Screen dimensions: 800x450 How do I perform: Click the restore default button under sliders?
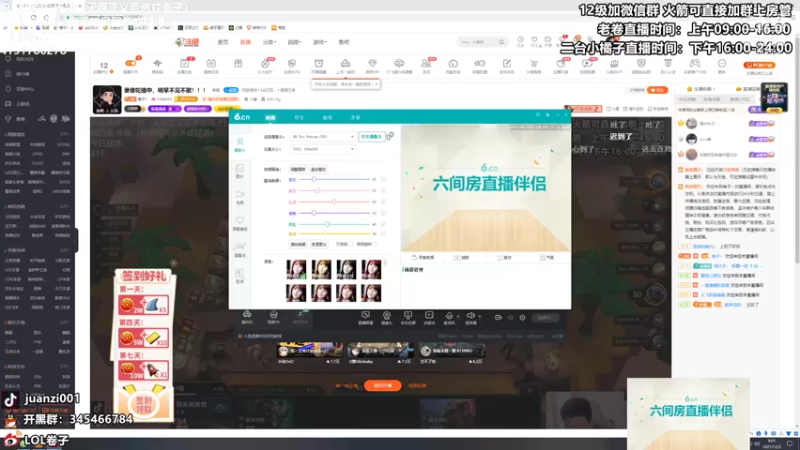point(319,244)
